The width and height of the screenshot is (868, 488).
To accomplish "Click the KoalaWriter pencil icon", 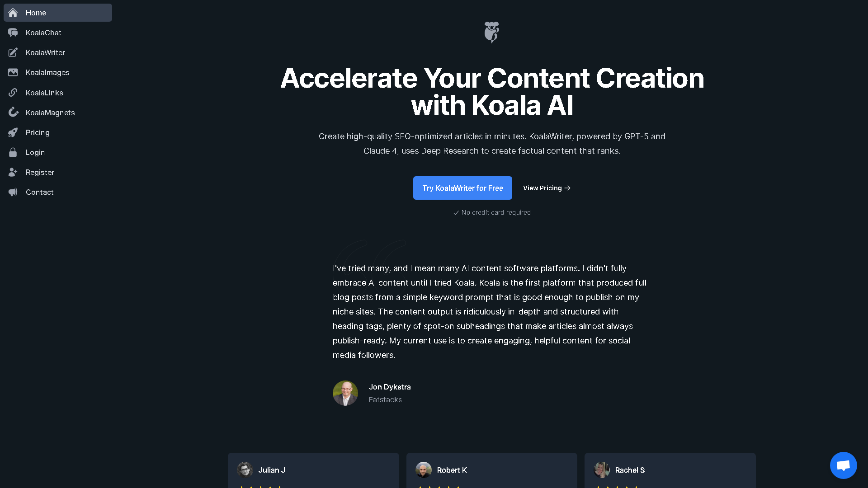I will click(x=13, y=52).
